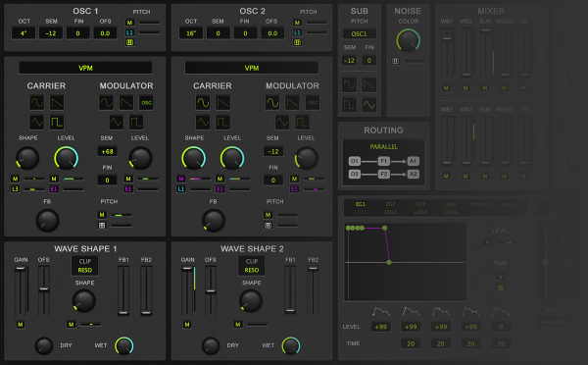Select triangle wave for OSC 1 carrier
588x365 pixels.
point(37,122)
